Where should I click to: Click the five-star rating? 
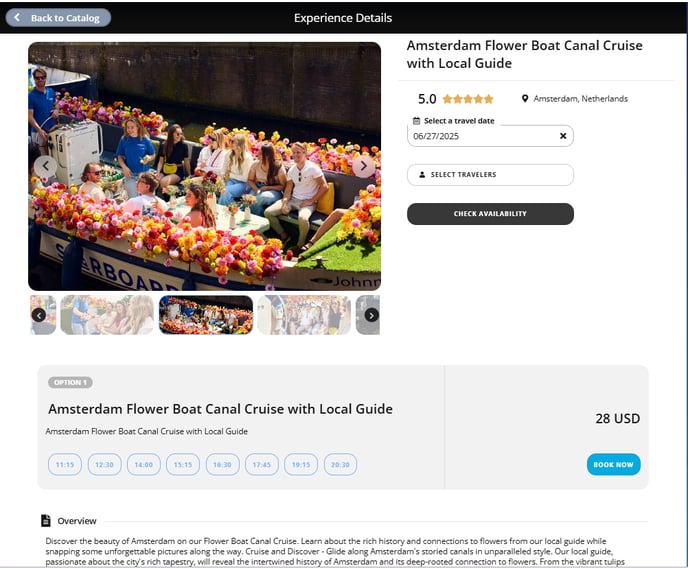pyautogui.click(x=468, y=99)
